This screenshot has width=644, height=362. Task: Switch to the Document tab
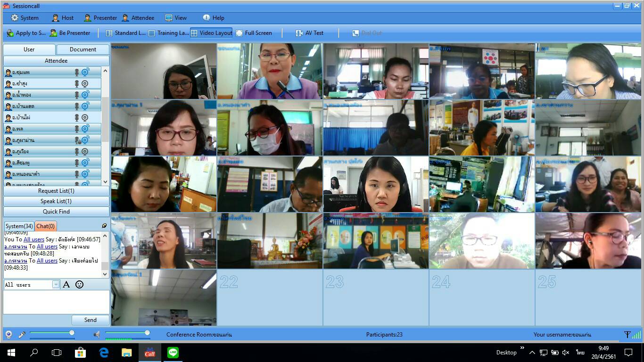[x=83, y=49]
